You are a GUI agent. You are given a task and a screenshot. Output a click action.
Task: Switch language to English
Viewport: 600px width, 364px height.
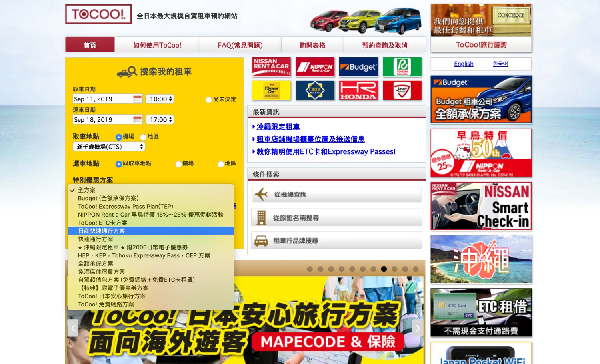tap(464, 64)
